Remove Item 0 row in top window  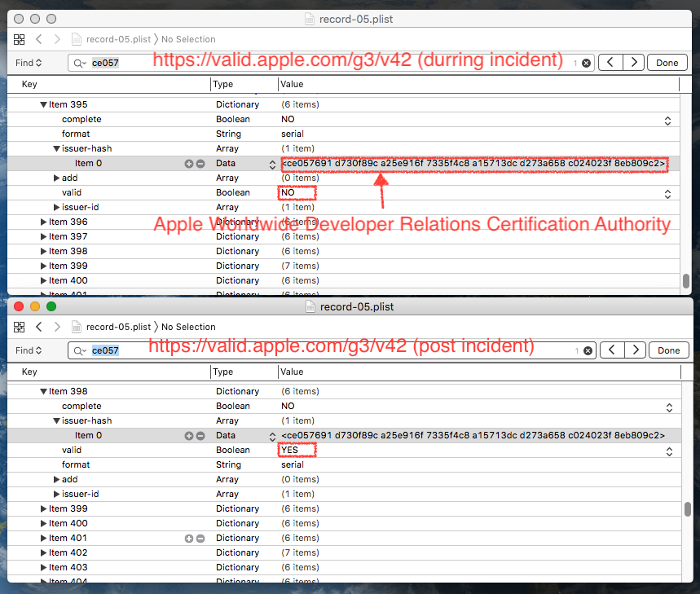tap(200, 164)
